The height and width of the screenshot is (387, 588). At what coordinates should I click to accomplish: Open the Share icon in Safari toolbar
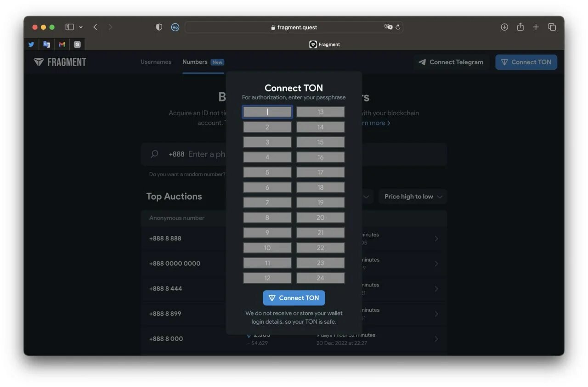click(520, 27)
